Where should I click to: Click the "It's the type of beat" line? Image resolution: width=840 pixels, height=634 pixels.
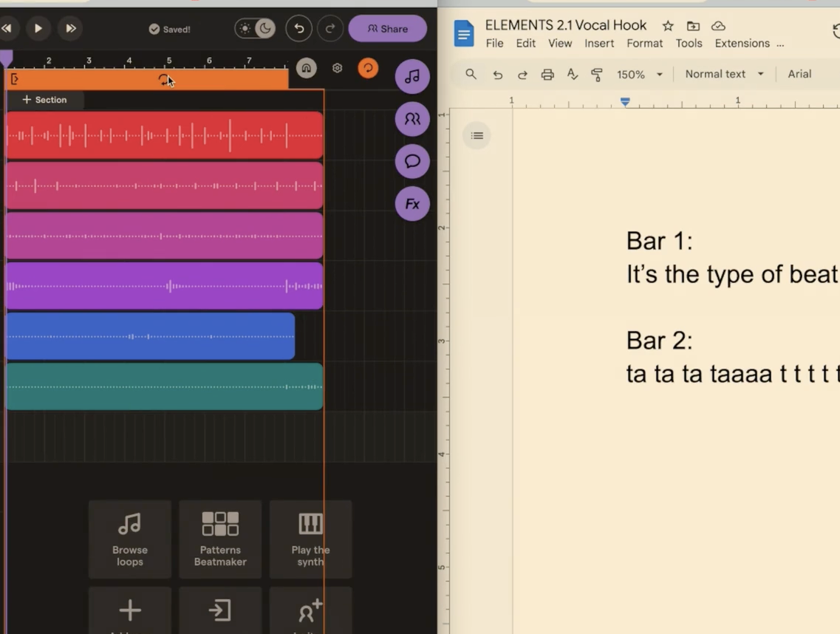[x=733, y=274]
